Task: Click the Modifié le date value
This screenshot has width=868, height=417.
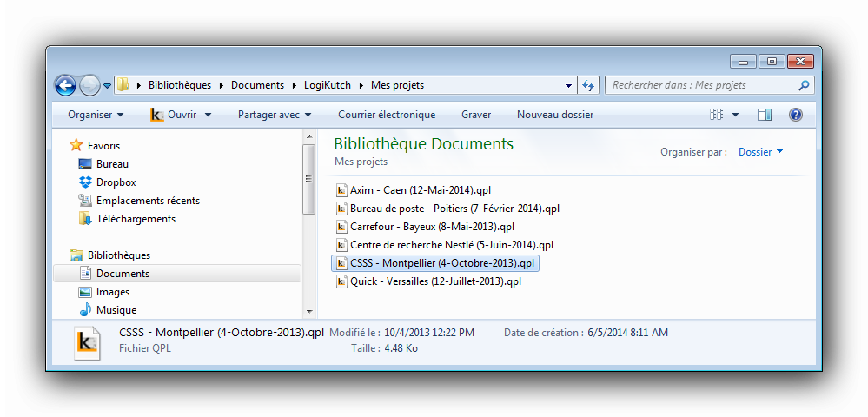Action: pyautogui.click(x=429, y=333)
